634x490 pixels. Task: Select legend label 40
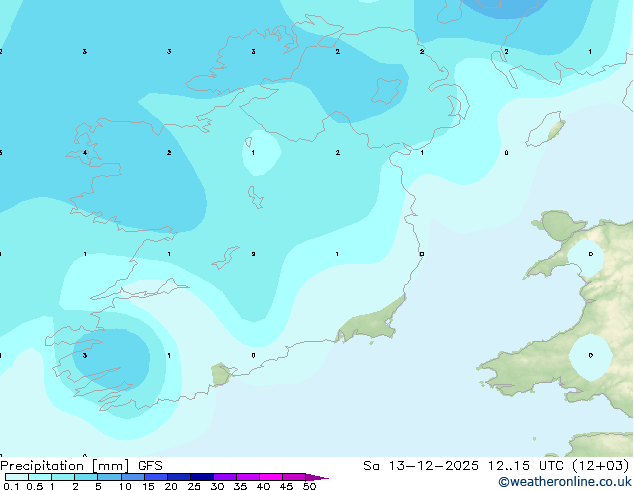[x=263, y=486]
